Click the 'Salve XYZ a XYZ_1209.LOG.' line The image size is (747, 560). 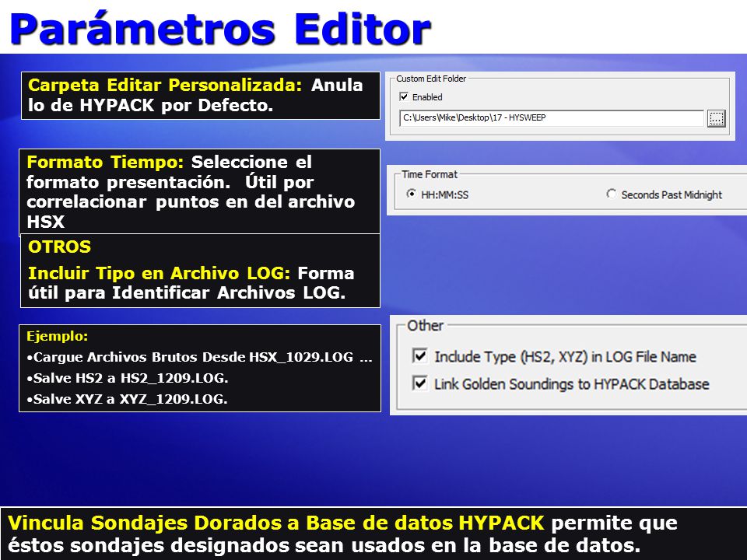click(127, 399)
